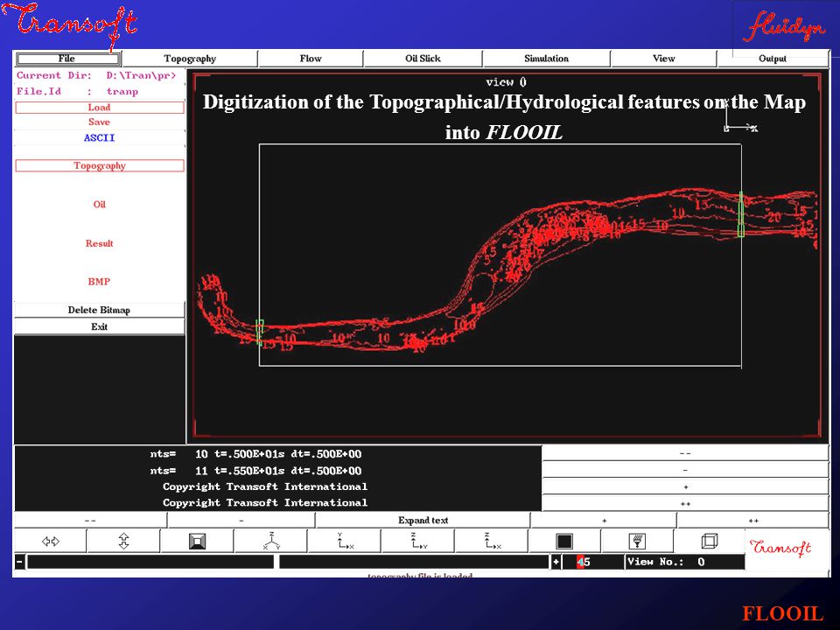The height and width of the screenshot is (630, 840).
Task: Click the second black input bar
Action: coord(414,562)
